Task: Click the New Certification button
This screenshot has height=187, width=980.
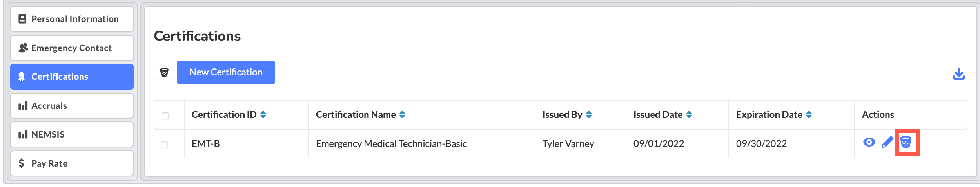Action: coord(226,72)
